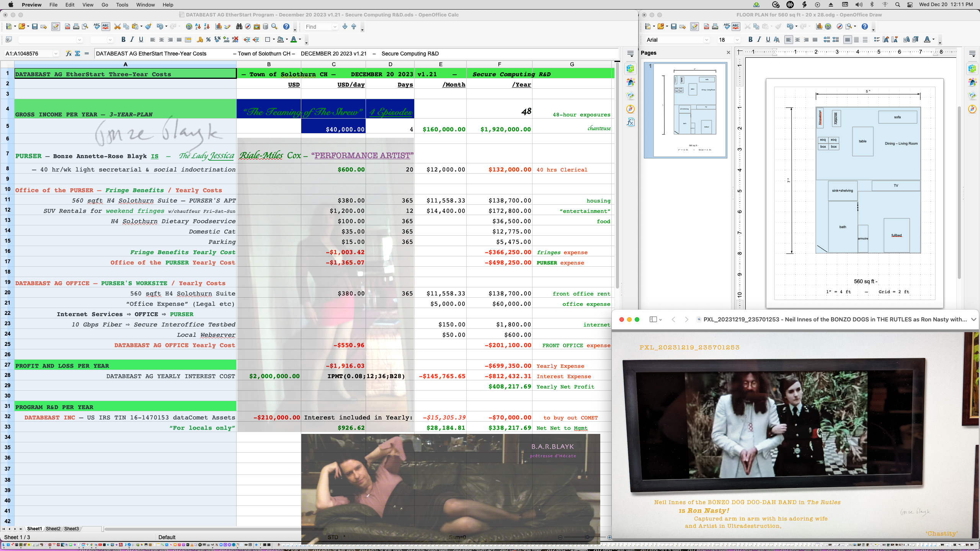Expand Preview window title chevron
Screen dimensions: 980x551
973,320
